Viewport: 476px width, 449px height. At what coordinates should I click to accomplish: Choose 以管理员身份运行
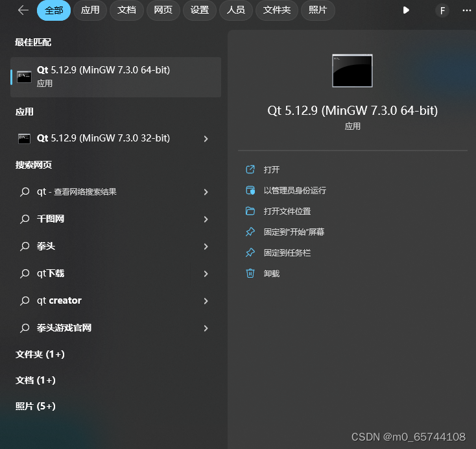point(295,191)
